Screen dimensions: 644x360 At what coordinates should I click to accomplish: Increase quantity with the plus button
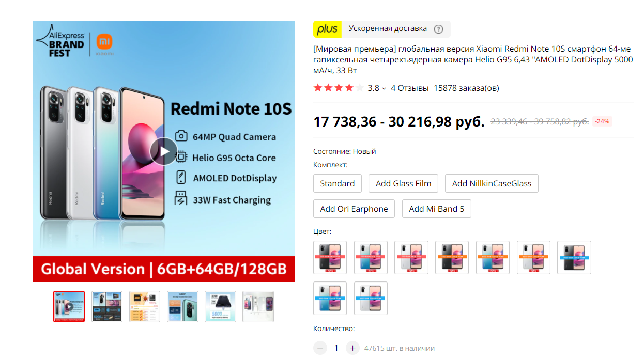click(352, 348)
